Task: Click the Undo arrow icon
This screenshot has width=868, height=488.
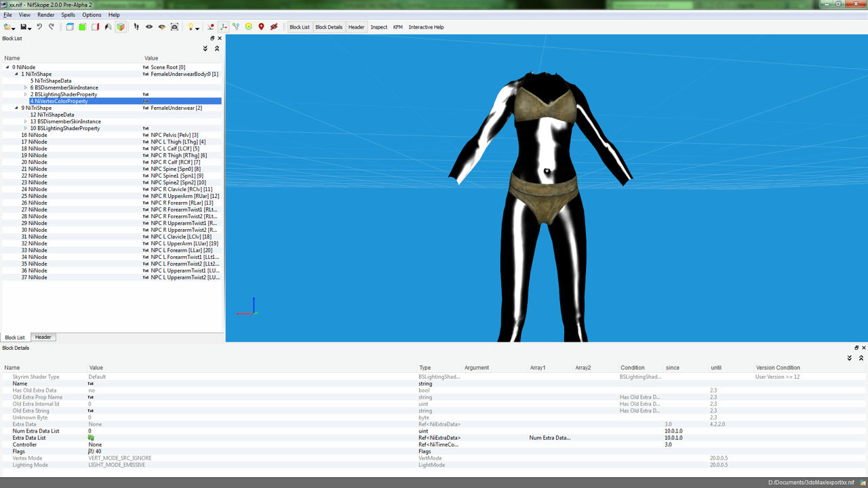Action: click(x=39, y=27)
